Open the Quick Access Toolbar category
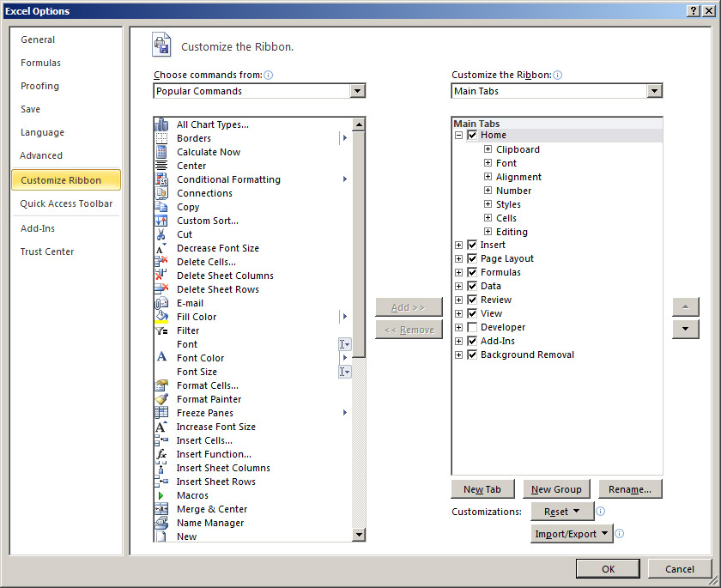The height and width of the screenshot is (588, 721). coord(66,203)
